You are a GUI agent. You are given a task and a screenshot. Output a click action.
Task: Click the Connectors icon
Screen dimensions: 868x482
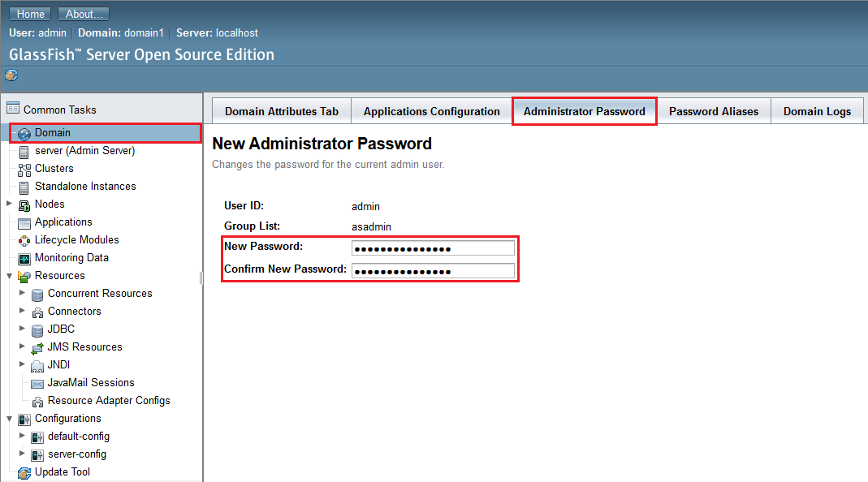[37, 312]
